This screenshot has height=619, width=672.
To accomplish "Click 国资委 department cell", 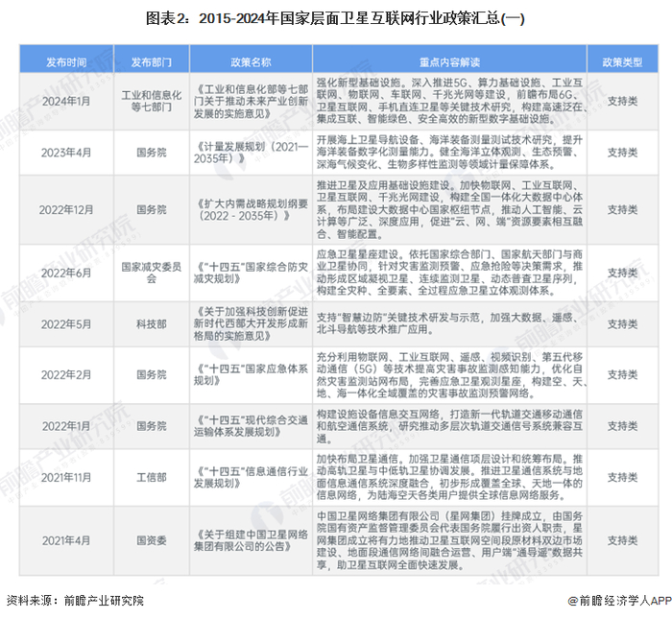I will [x=152, y=540].
